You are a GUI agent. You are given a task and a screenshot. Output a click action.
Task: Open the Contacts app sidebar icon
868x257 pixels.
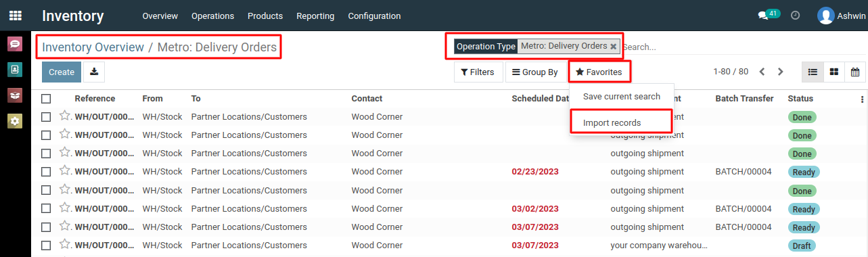[x=15, y=70]
